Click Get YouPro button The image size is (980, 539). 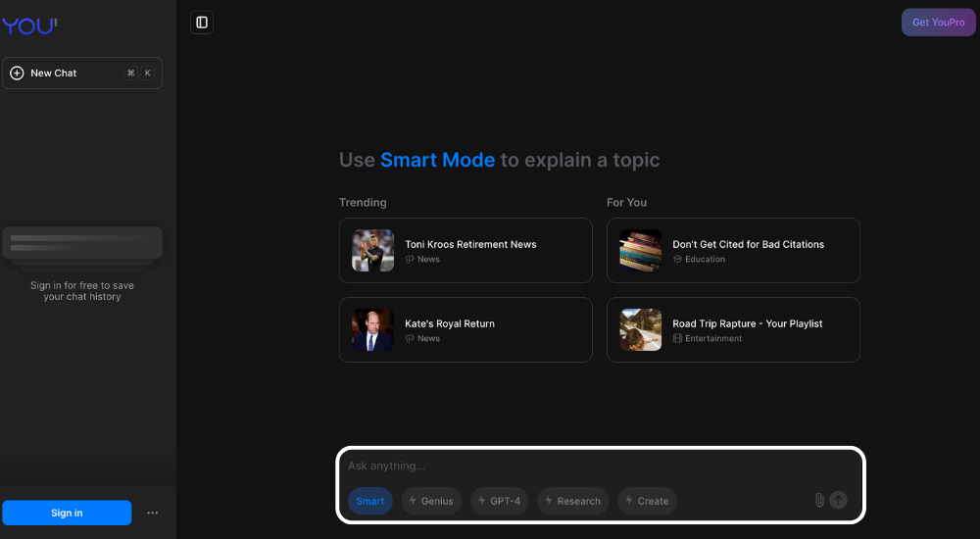click(938, 23)
